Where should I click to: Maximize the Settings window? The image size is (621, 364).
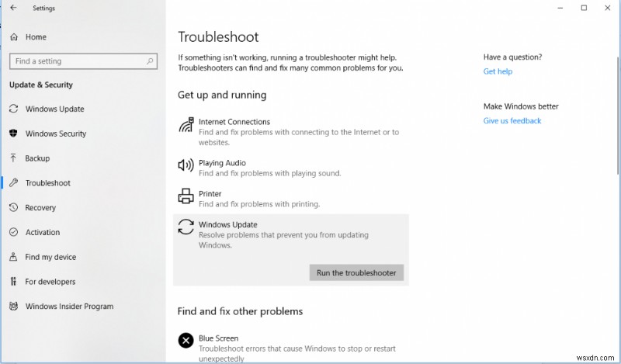(x=584, y=8)
